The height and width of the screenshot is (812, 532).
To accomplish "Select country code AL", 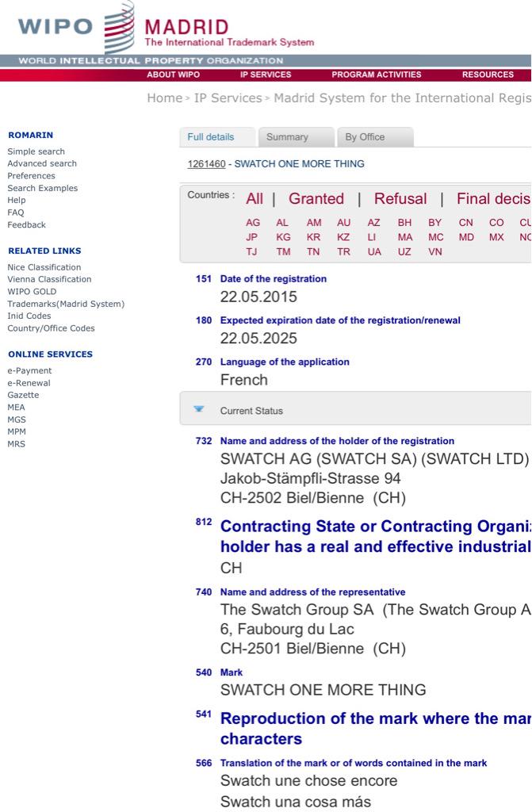I will (281, 223).
